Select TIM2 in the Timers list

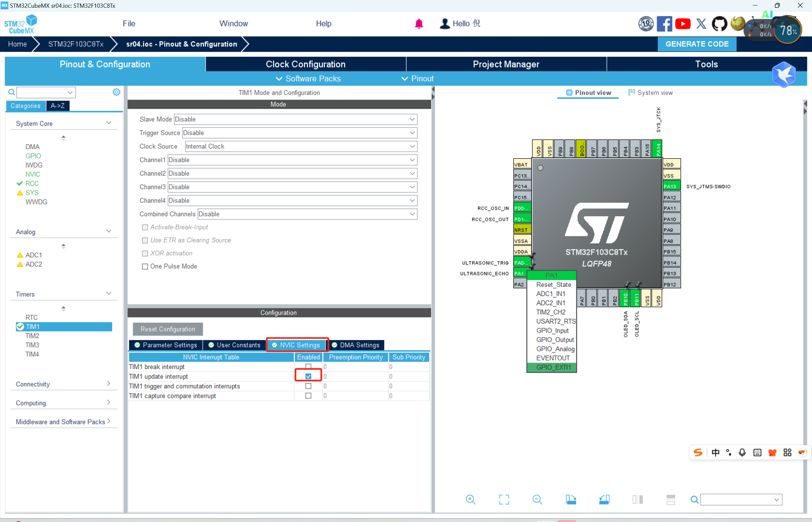32,336
